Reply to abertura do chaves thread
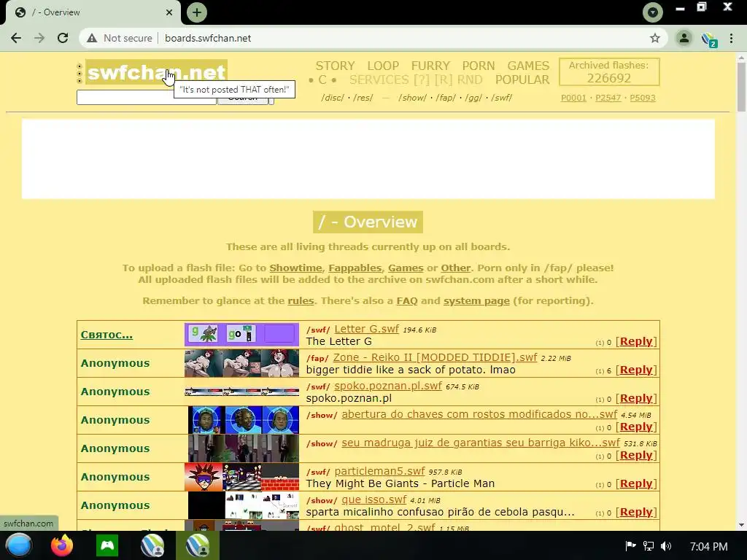This screenshot has width=747, height=560. pos(636,427)
